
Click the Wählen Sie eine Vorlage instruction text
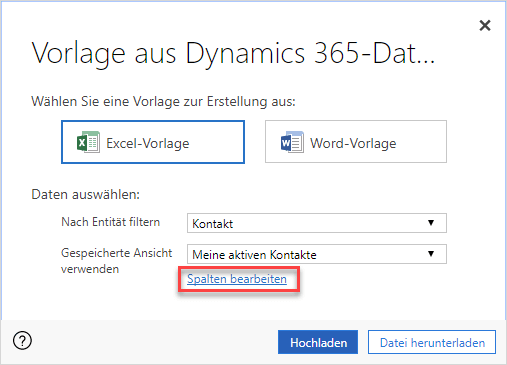pyautogui.click(x=163, y=101)
